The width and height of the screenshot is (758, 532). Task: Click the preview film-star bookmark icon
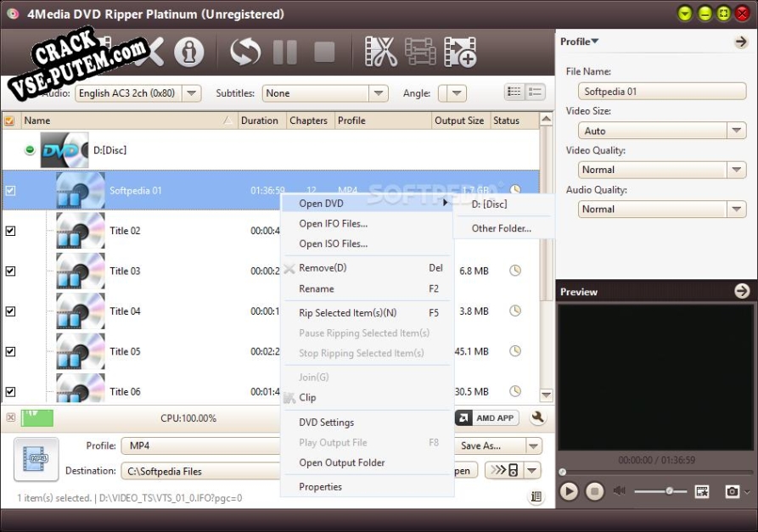tap(702, 491)
